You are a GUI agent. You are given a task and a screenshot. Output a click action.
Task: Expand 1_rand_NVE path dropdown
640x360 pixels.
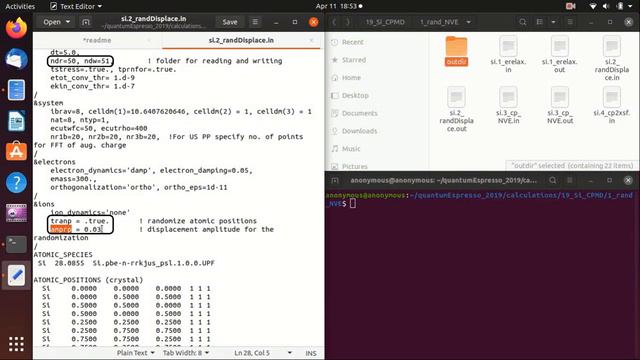469,22
